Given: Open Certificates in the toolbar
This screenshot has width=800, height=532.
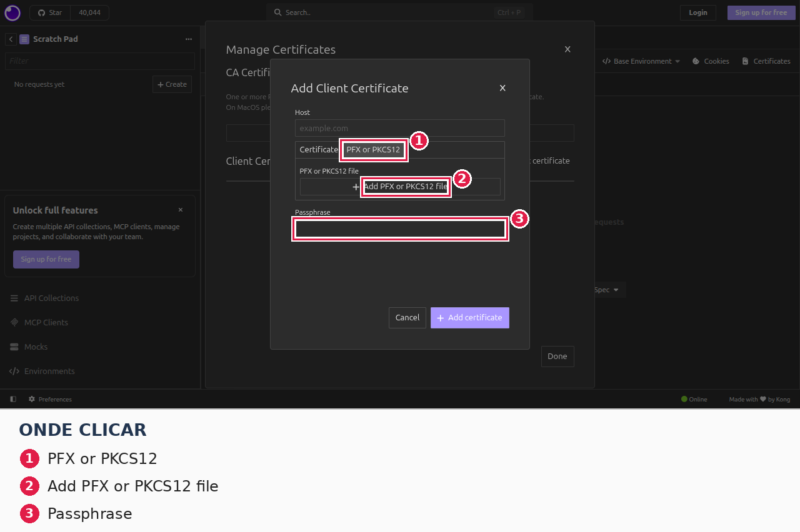Looking at the screenshot, I should 766,61.
